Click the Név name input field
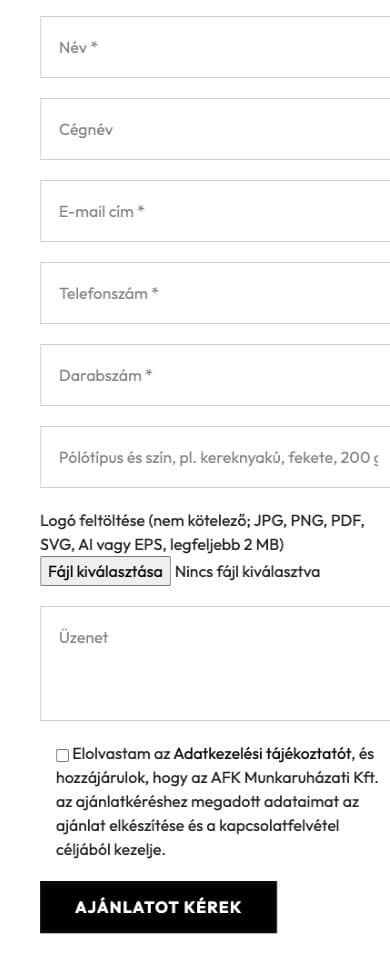This screenshot has width=390, height=960. [215, 47]
